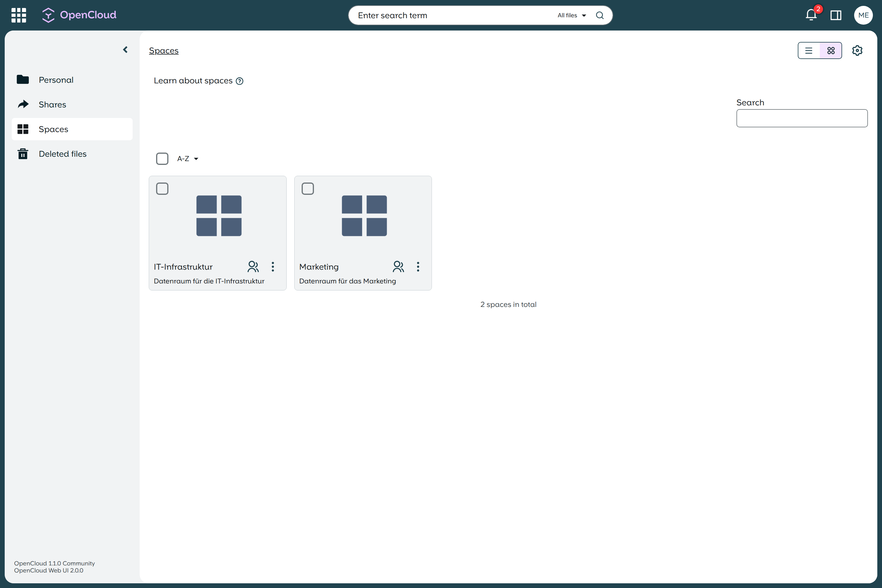Open the All files search scope dropdown

click(572, 15)
